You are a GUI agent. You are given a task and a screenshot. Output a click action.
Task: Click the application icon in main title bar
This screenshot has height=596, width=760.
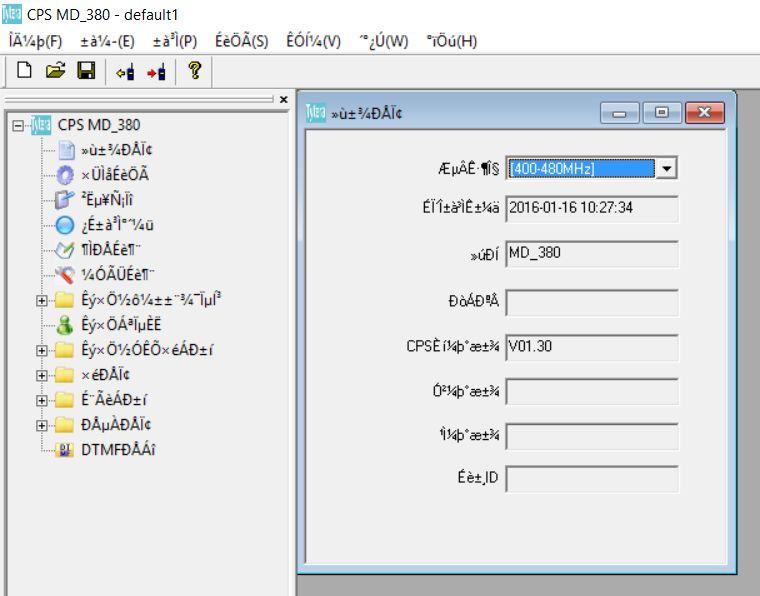(x=12, y=15)
